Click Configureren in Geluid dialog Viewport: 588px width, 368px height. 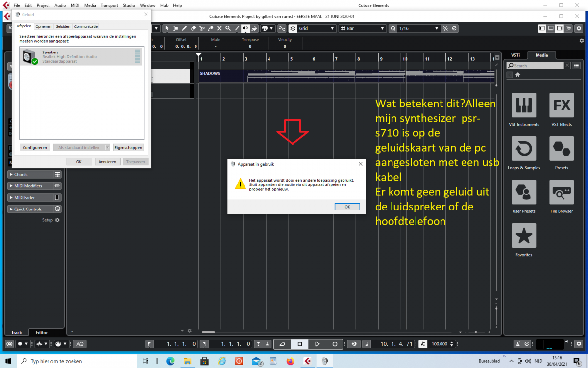[35, 147]
